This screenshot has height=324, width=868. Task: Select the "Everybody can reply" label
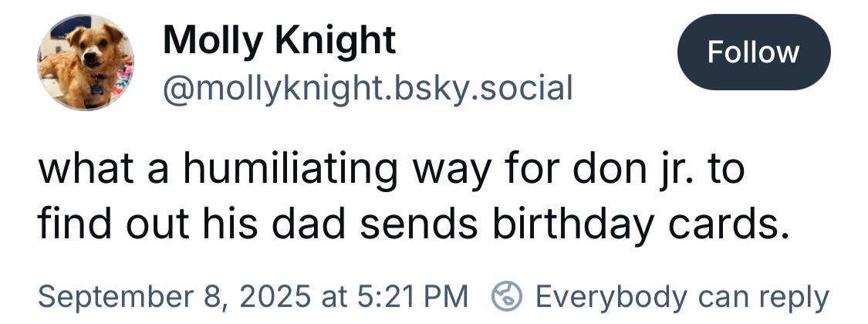tap(682, 295)
